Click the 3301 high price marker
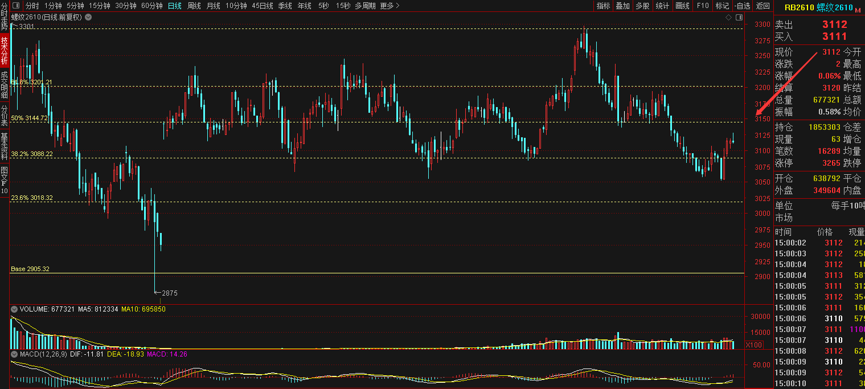The width and height of the screenshot is (865, 389). [x=26, y=26]
